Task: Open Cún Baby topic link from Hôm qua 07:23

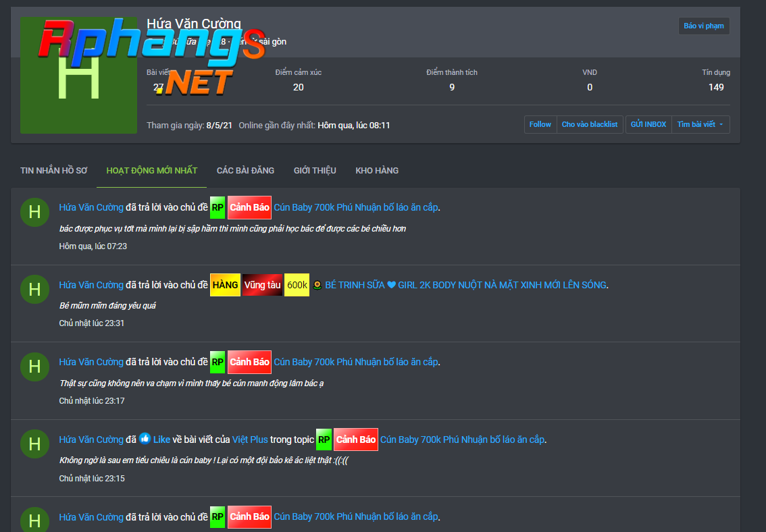Action: pos(355,207)
